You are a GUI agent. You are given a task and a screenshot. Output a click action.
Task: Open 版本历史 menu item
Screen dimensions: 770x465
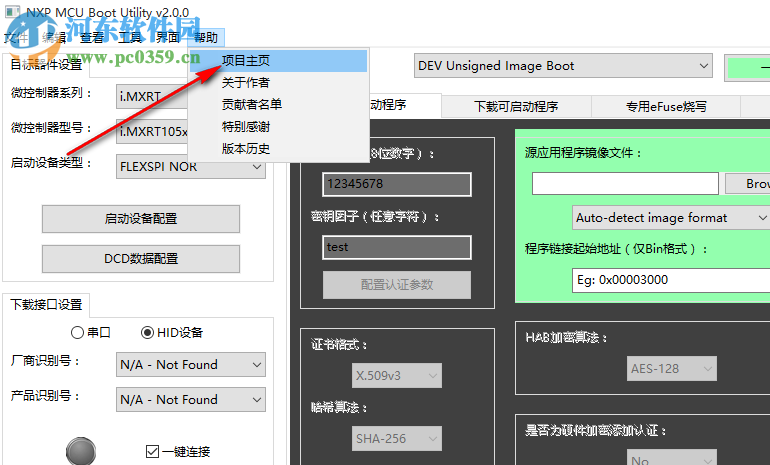[x=278, y=148]
